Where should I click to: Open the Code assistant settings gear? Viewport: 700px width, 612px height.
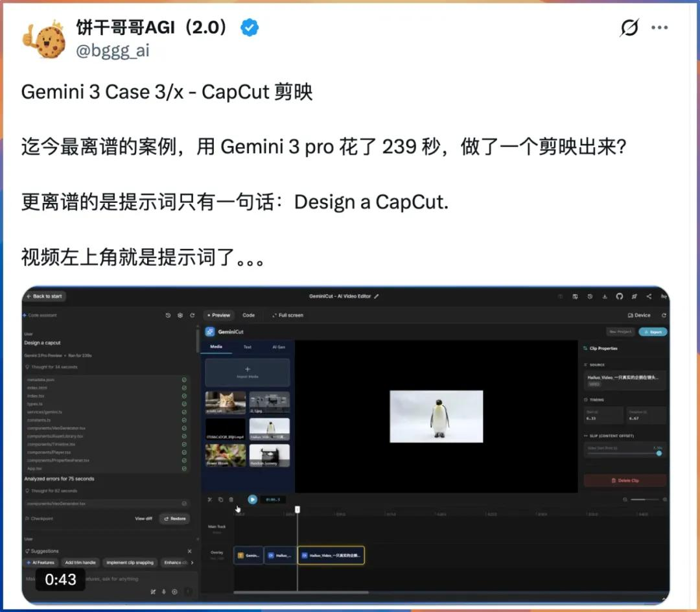[181, 315]
